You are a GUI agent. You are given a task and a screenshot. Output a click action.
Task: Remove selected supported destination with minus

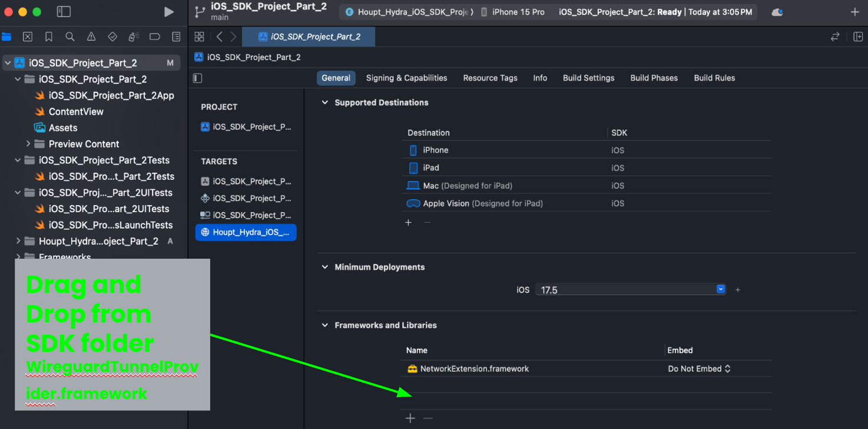click(x=428, y=222)
